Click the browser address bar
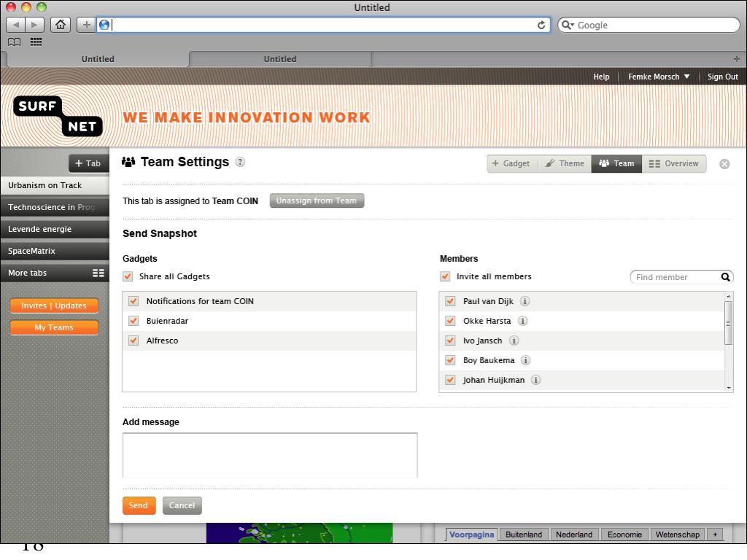This screenshot has width=747, height=560. (323, 25)
